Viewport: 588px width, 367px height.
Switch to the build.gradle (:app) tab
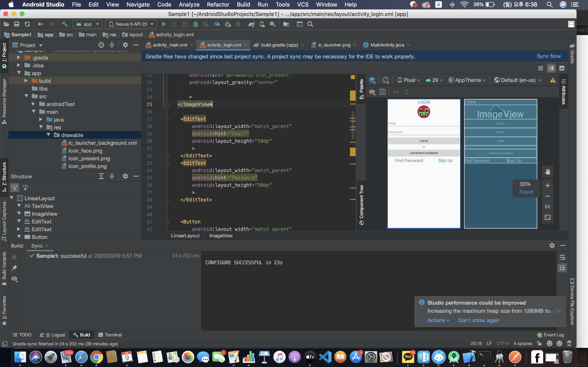(279, 45)
